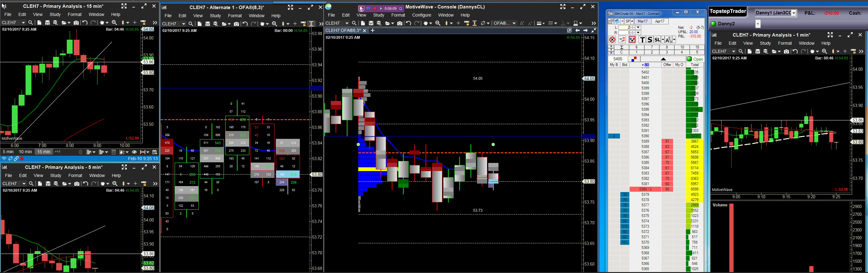Zoom out on the 15 min chart
The width and height of the screenshot is (868, 273).
tap(114, 23)
